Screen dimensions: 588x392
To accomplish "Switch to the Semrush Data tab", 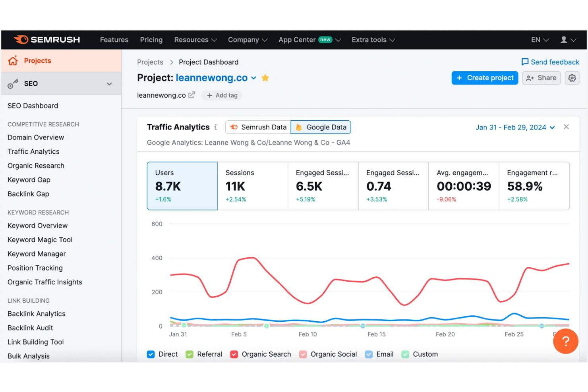I will tap(257, 127).
